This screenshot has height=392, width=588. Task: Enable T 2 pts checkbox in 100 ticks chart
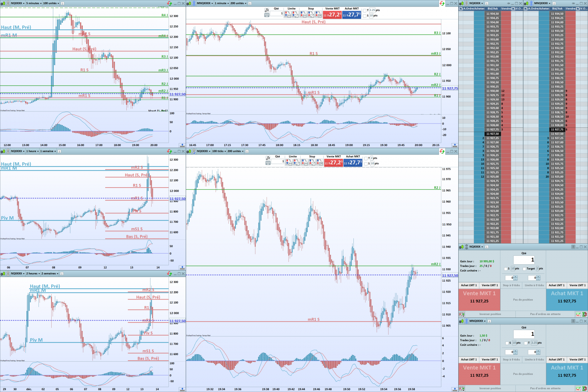point(366,158)
